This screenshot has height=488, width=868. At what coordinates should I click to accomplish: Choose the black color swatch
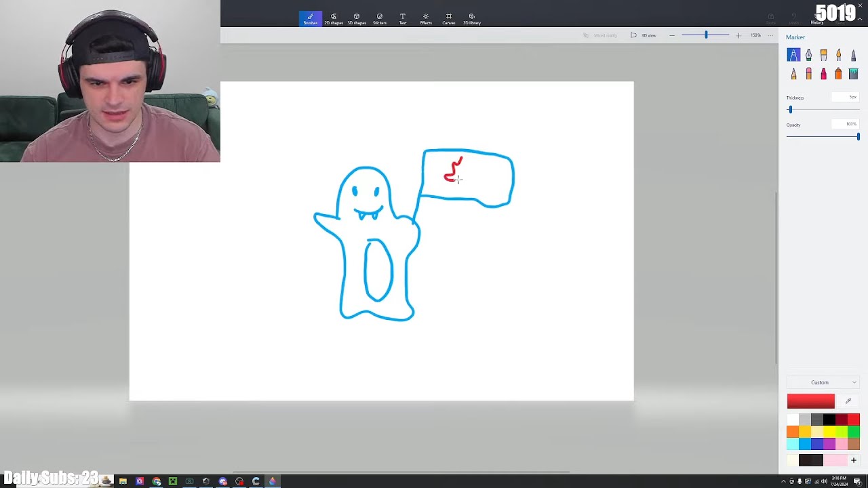pyautogui.click(x=829, y=420)
